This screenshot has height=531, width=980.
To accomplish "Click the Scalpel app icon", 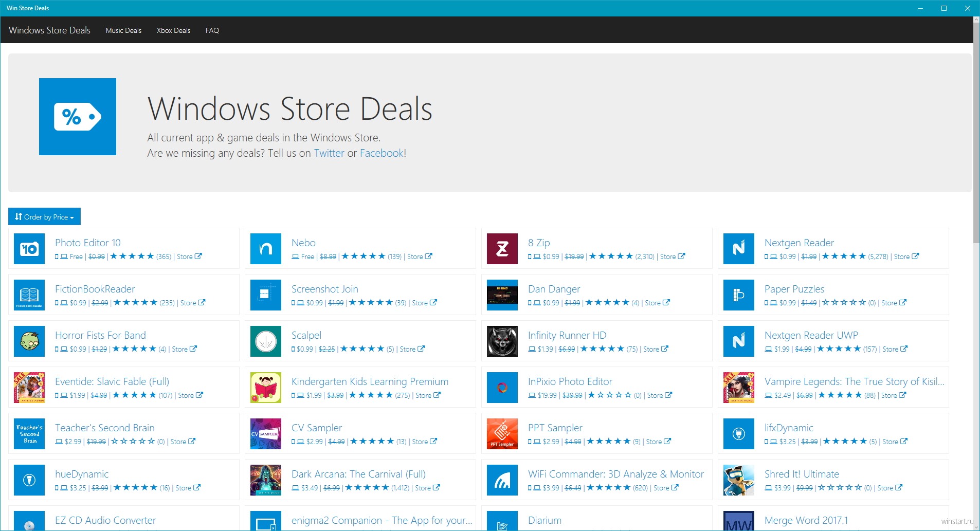I will tap(266, 341).
